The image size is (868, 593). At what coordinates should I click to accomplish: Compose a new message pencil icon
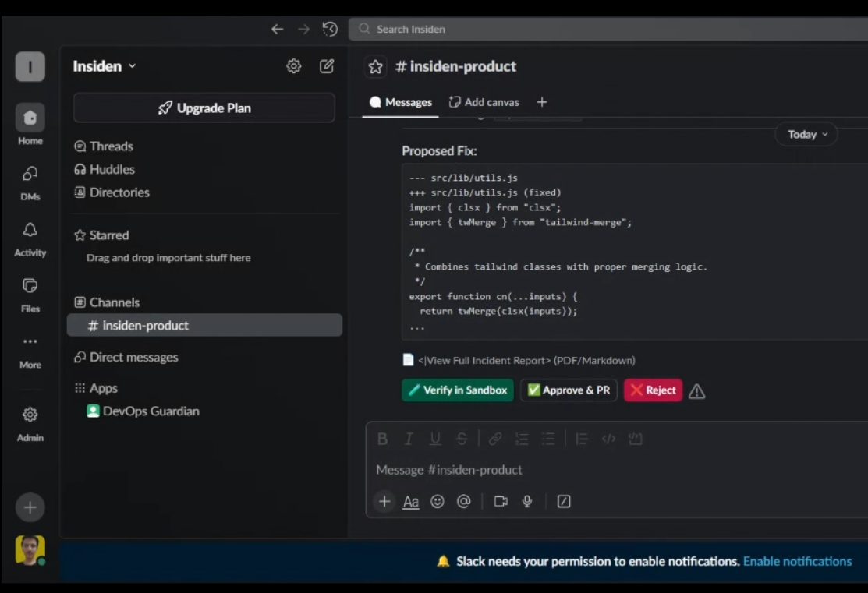pos(327,66)
